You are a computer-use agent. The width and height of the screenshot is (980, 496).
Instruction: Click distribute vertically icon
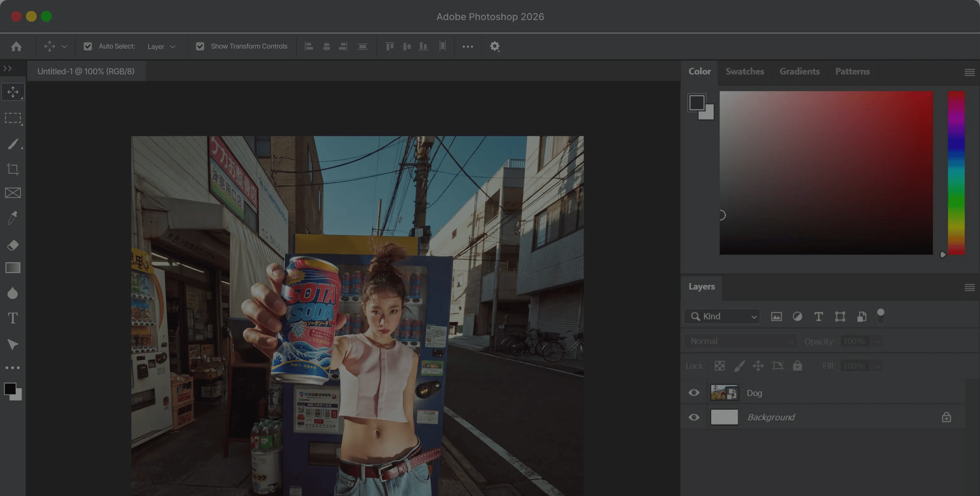coord(443,46)
